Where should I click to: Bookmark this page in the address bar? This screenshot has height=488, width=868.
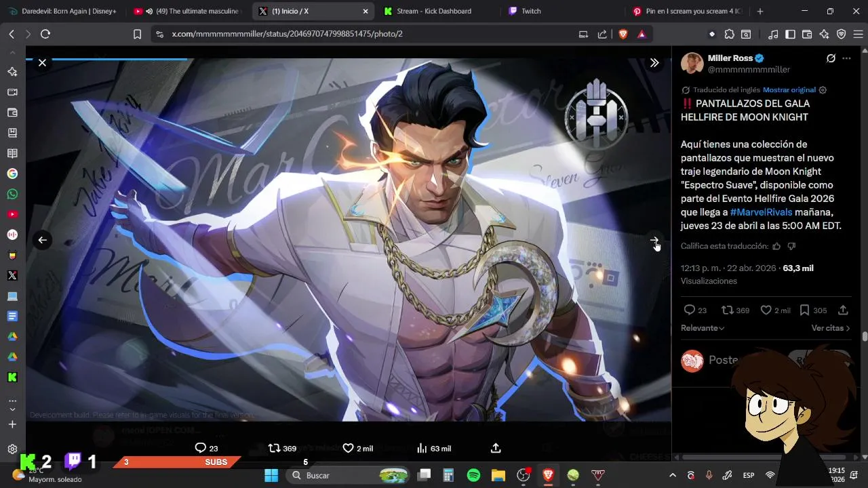[x=137, y=34]
